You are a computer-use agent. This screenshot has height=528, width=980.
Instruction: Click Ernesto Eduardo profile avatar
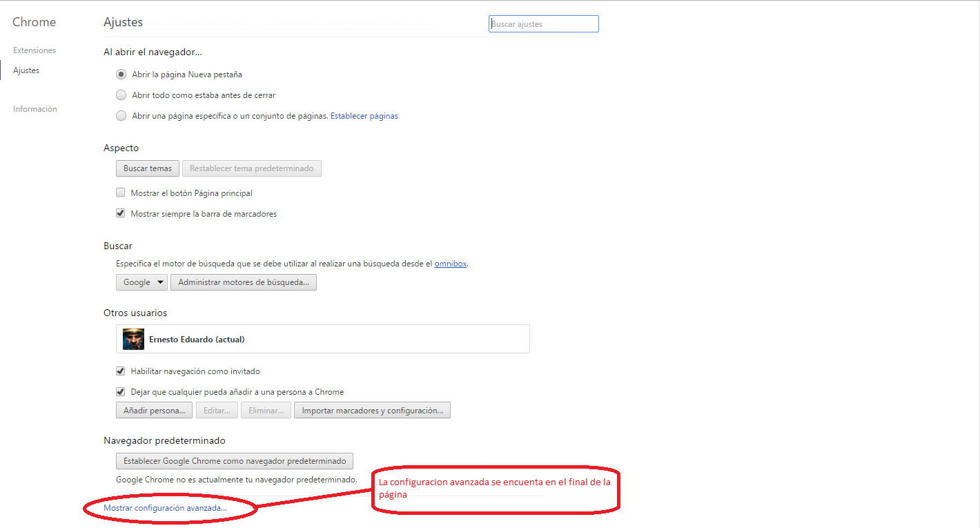tap(133, 339)
